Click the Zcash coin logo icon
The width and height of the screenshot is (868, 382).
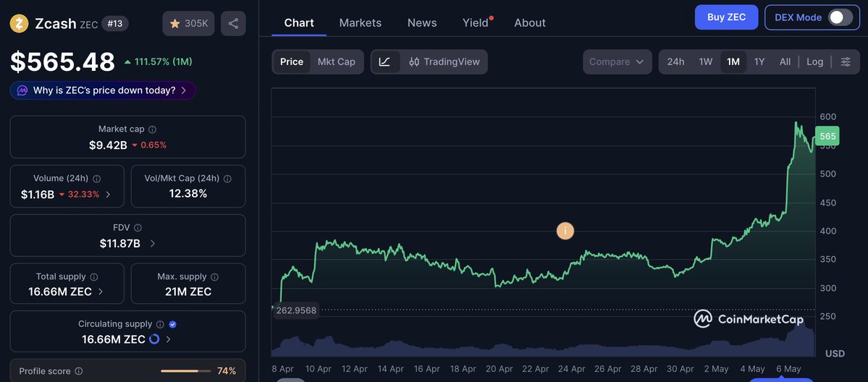click(19, 23)
